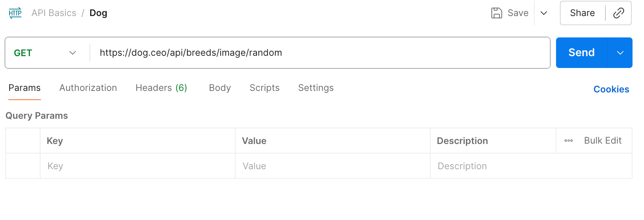The height and width of the screenshot is (220, 644).
Task: Switch to the Authorization tab
Action: coord(88,88)
